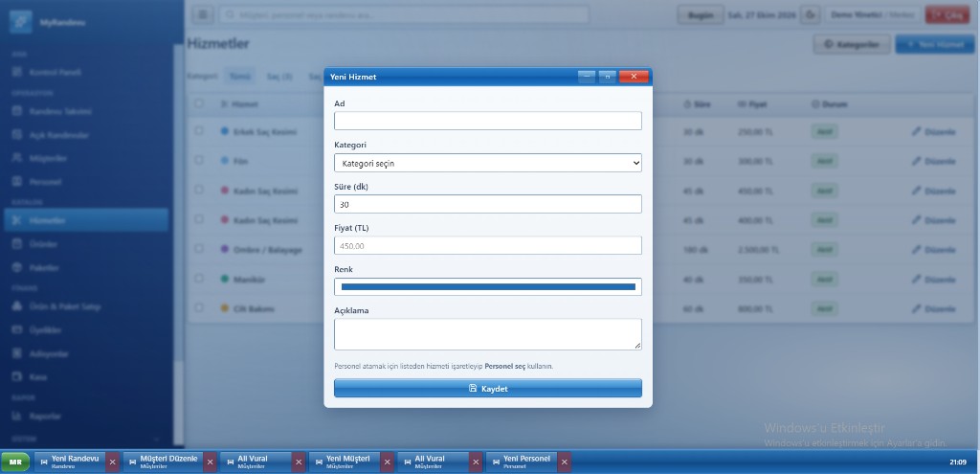The height and width of the screenshot is (474, 980).
Task: Maximize the Yeni Hizmet dialog window
Action: (607, 77)
